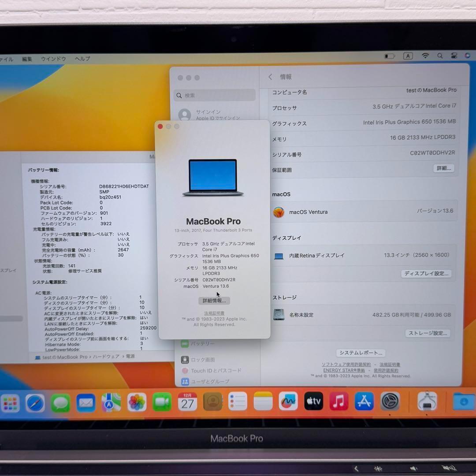Open Launchpad from the Dock
The width and height of the screenshot is (476, 476).
pos(10,403)
